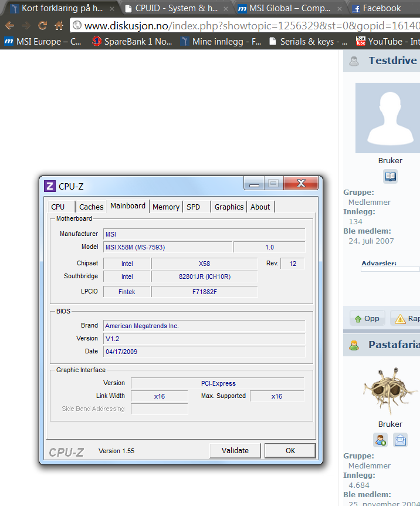
Task: Switch to the Facebook browser tab
Action: [x=382, y=8]
